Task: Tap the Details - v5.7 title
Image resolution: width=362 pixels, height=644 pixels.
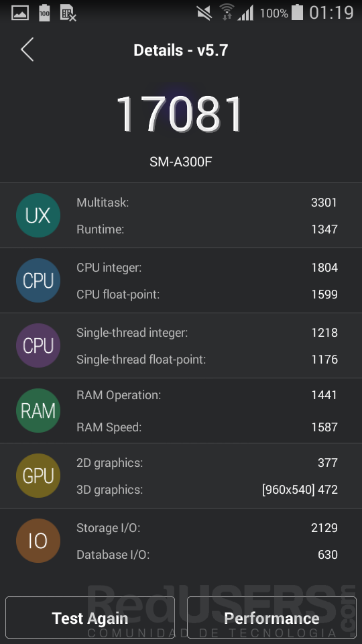Action: tap(180, 50)
